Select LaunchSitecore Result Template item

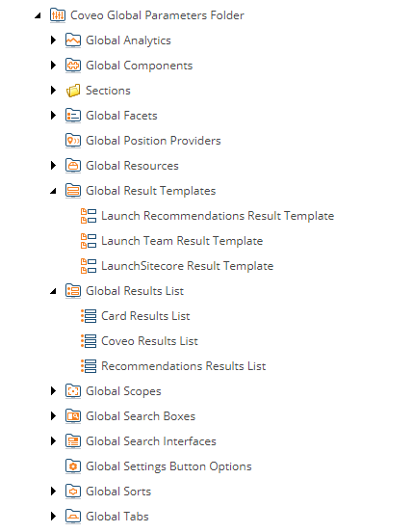click(187, 266)
